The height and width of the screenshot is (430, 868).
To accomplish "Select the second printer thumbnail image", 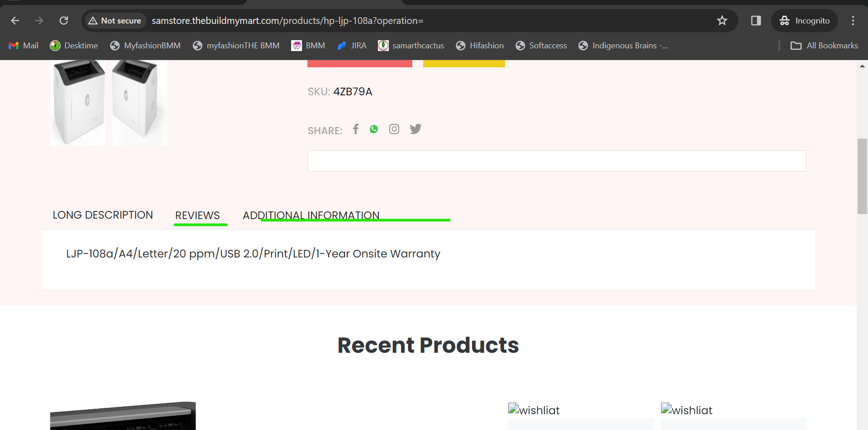I will [x=140, y=103].
